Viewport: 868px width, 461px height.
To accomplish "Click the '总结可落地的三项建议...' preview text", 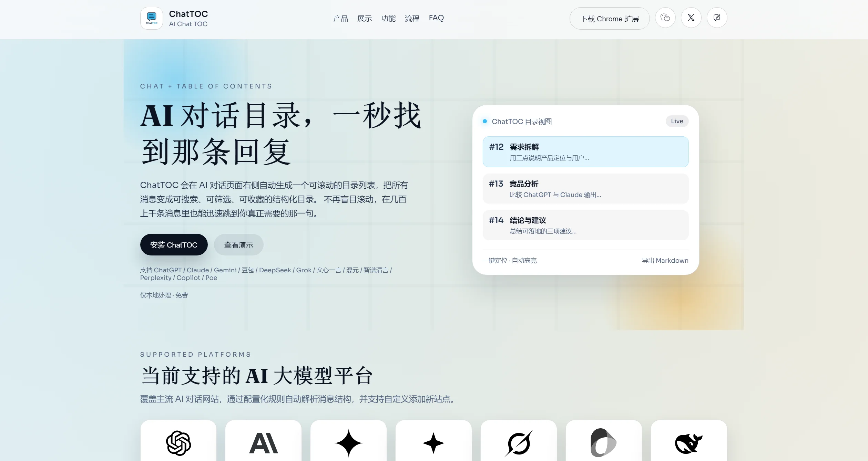I will point(543,231).
